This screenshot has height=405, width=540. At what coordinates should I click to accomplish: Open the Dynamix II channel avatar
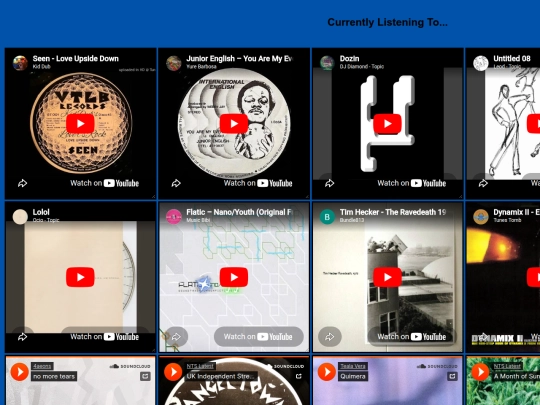click(481, 217)
